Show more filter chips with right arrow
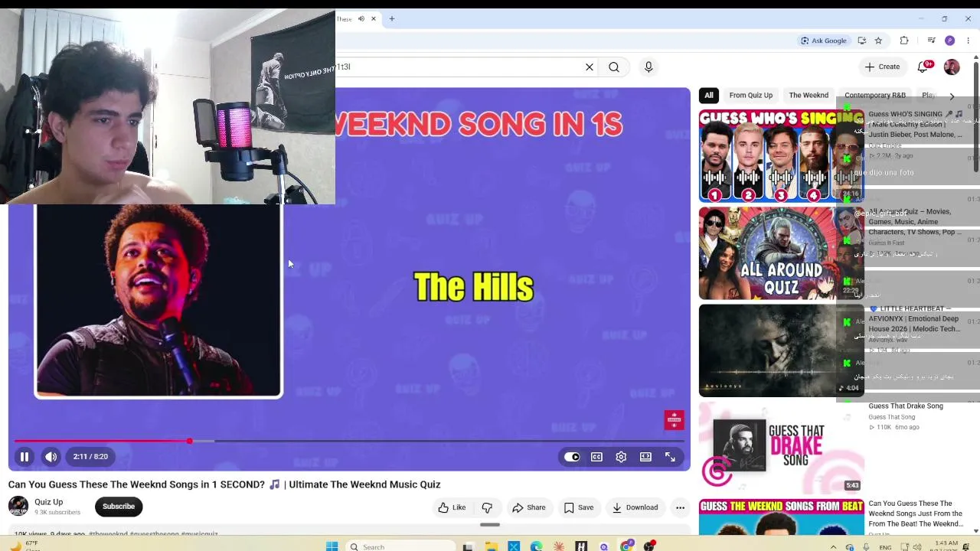Screen dimensions: 980x551 pos(952,96)
